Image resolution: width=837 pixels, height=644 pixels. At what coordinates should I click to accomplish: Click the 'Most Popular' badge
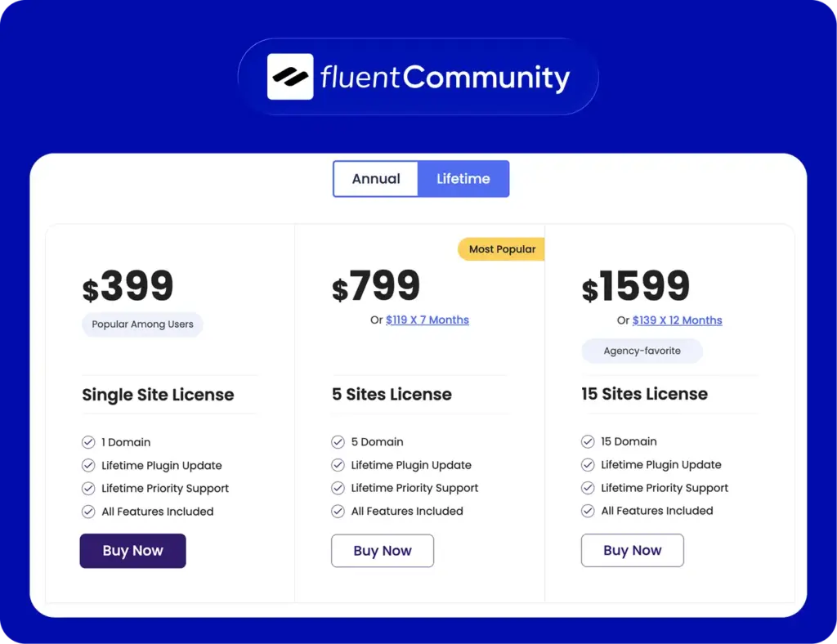pyautogui.click(x=500, y=248)
